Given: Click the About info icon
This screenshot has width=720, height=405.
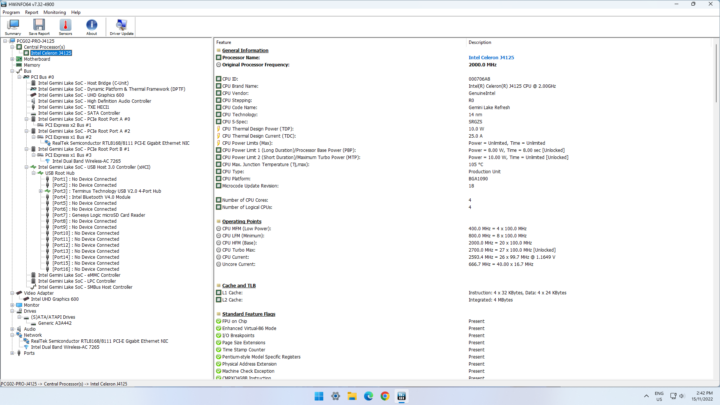Looking at the screenshot, I should pyautogui.click(x=91, y=27).
